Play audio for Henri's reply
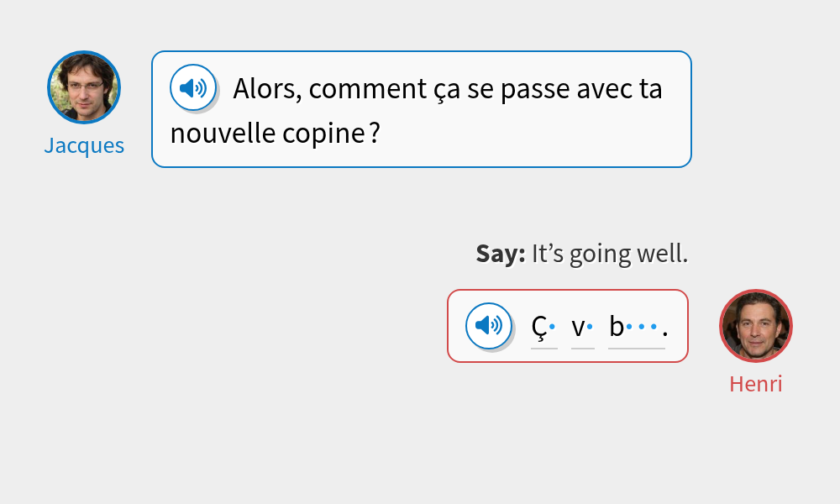Image resolution: width=840 pixels, height=504 pixels. click(x=489, y=325)
